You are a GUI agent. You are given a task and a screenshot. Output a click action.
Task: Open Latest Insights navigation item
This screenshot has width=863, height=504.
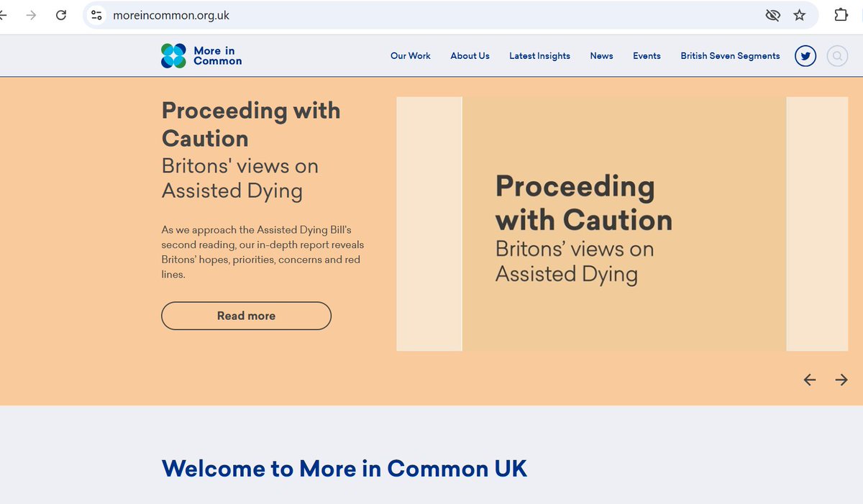pyautogui.click(x=539, y=56)
